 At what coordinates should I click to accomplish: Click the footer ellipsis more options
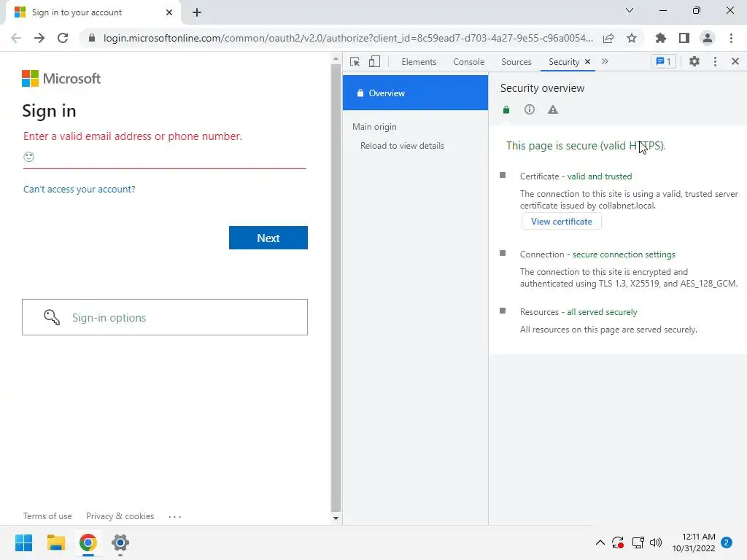tap(175, 516)
